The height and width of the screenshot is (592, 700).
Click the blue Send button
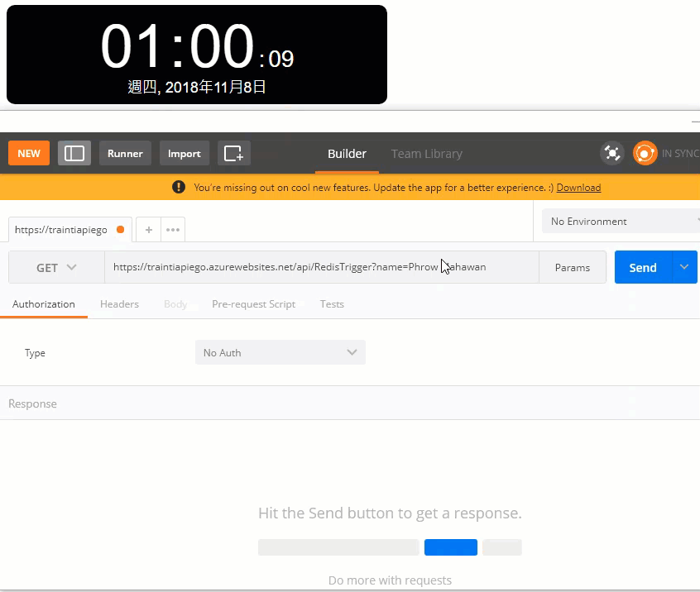click(643, 268)
